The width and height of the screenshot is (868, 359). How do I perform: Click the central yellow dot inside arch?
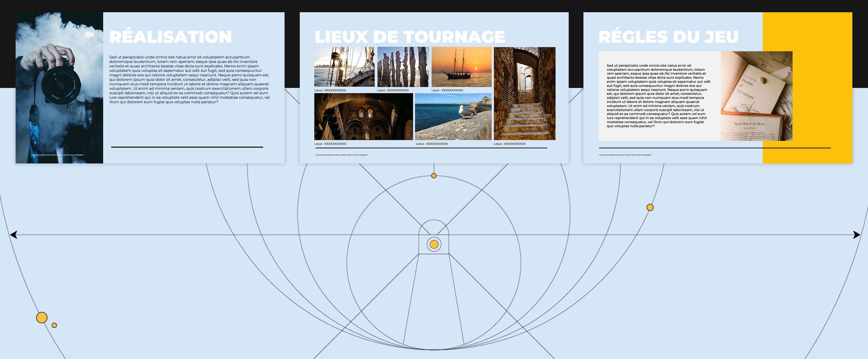pyautogui.click(x=434, y=244)
